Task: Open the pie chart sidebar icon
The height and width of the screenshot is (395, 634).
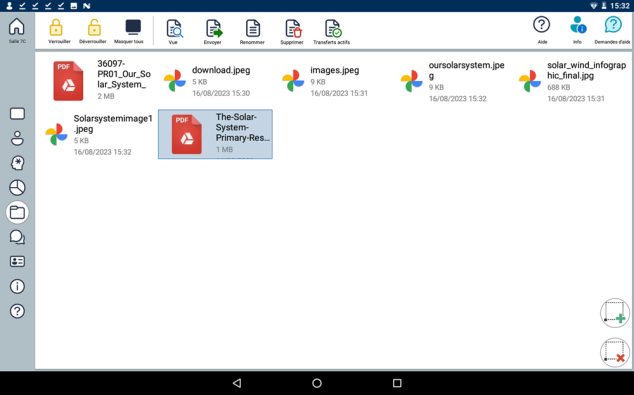Action: pyautogui.click(x=17, y=188)
